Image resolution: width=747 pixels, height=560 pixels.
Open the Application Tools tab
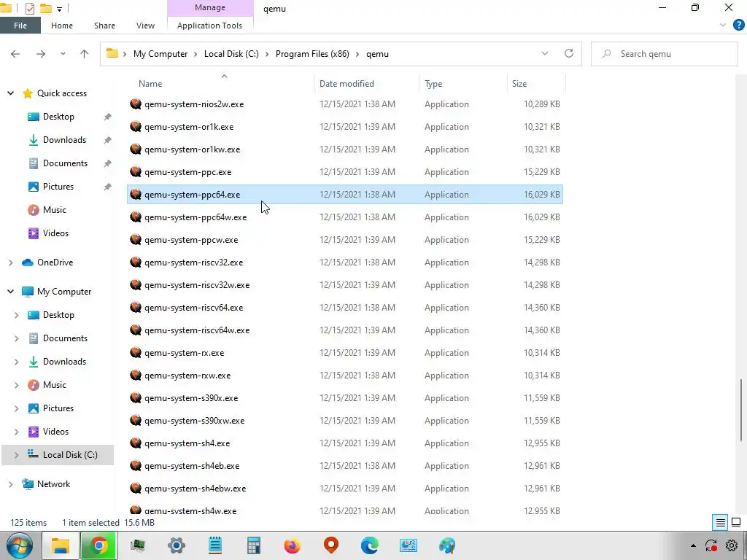(x=209, y=26)
